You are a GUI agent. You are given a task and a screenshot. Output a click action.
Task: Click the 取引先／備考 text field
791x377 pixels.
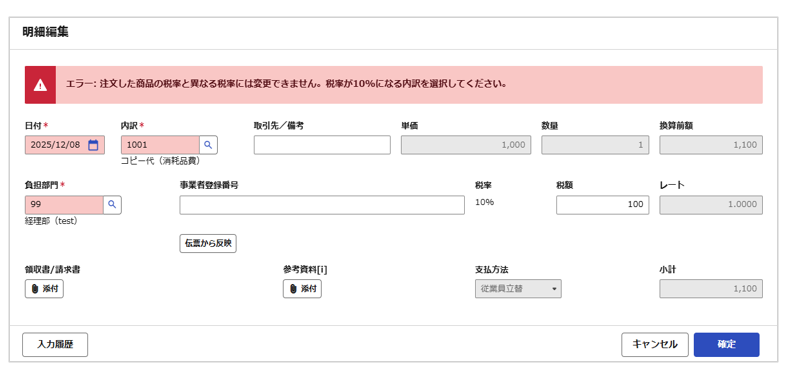tap(322, 145)
